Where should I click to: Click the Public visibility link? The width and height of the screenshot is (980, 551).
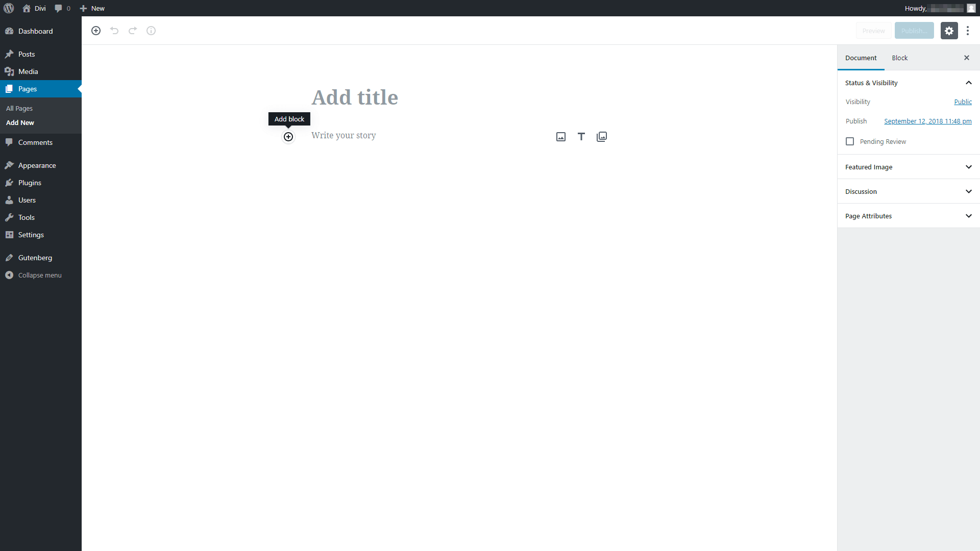pyautogui.click(x=963, y=102)
